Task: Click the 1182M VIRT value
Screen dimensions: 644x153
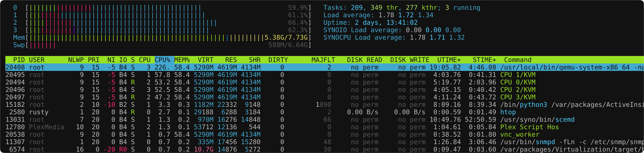Action: [203, 105]
